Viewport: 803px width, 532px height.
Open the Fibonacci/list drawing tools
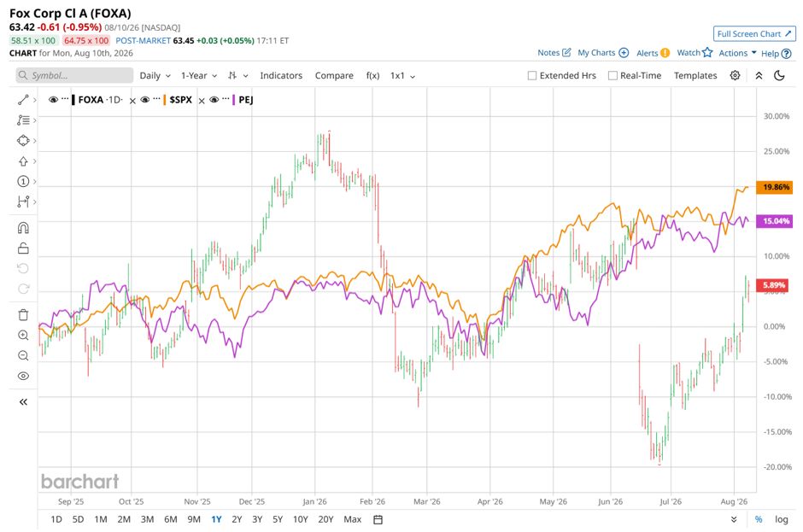coord(23,120)
